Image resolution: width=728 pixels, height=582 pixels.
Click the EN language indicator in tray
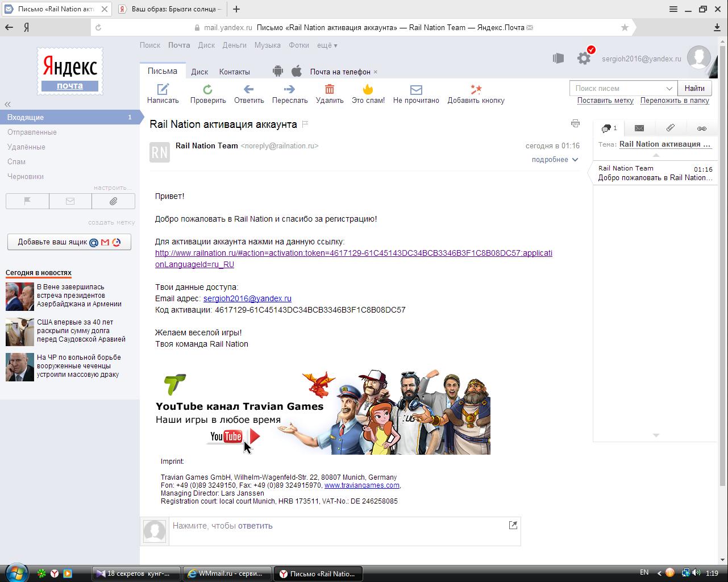pyautogui.click(x=644, y=572)
